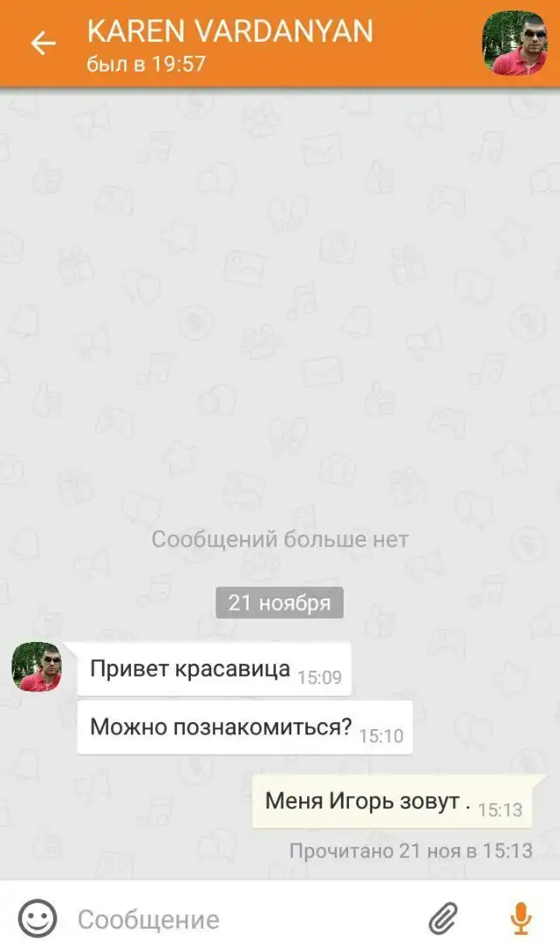
Task: Tap the back arrow in the header
Action: 43,44
